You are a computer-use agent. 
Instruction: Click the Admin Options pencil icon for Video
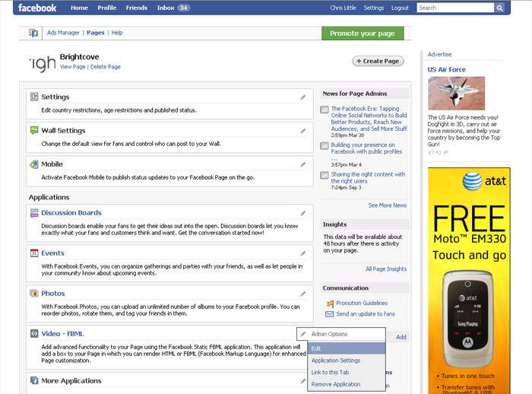[x=303, y=334]
